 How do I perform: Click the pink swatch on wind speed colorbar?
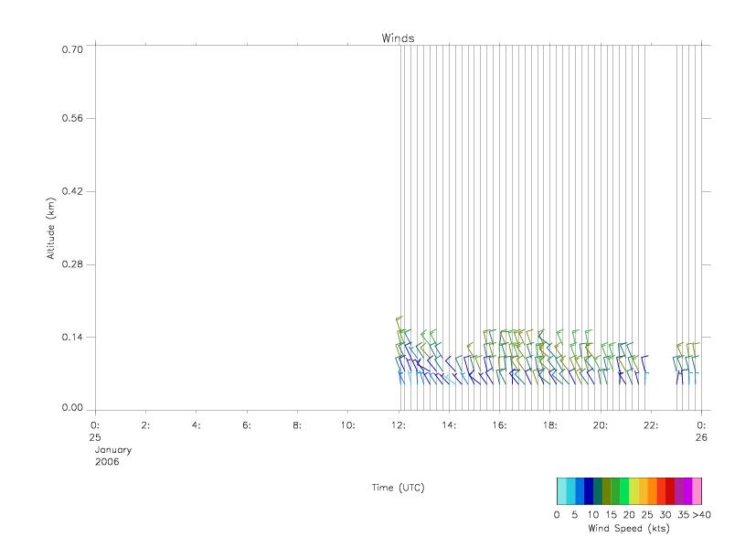coord(697,491)
